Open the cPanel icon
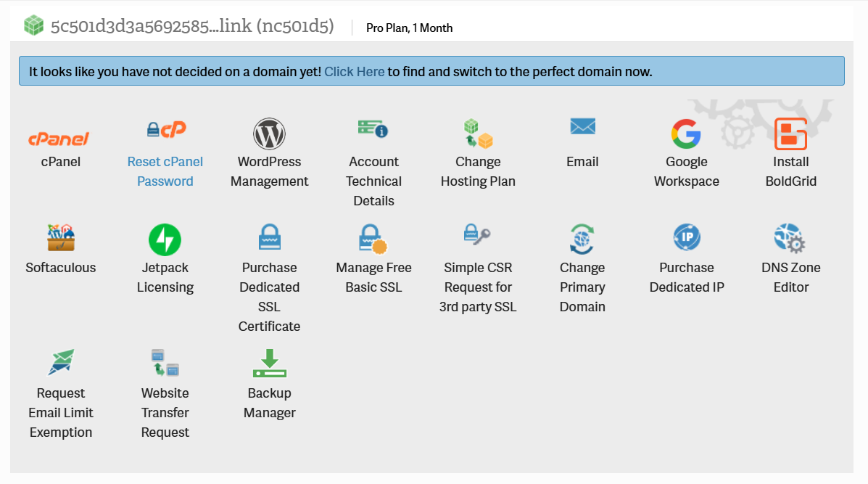 coord(59,139)
